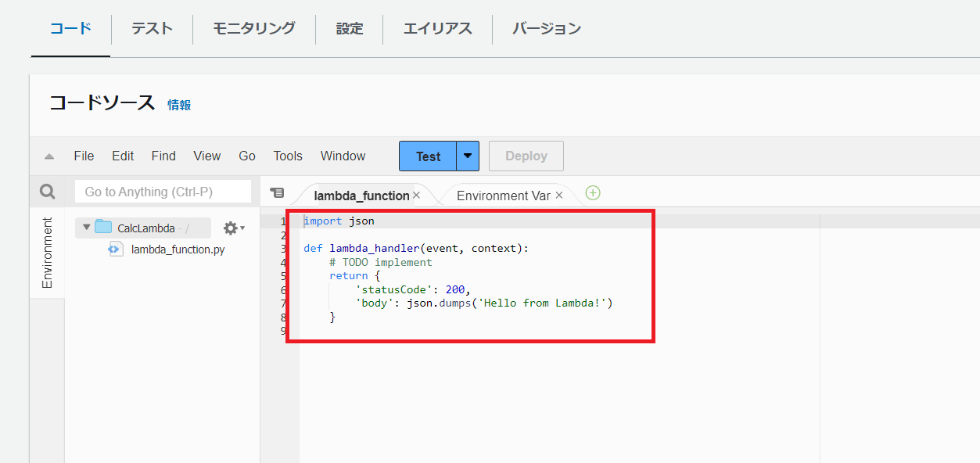Switch to the テスト tab
980x463 pixels.
click(x=152, y=29)
